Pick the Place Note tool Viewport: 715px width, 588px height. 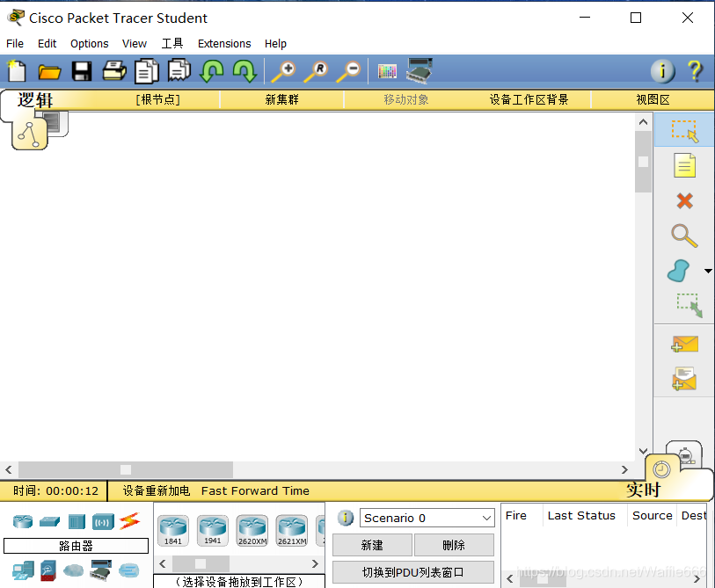coord(684,165)
